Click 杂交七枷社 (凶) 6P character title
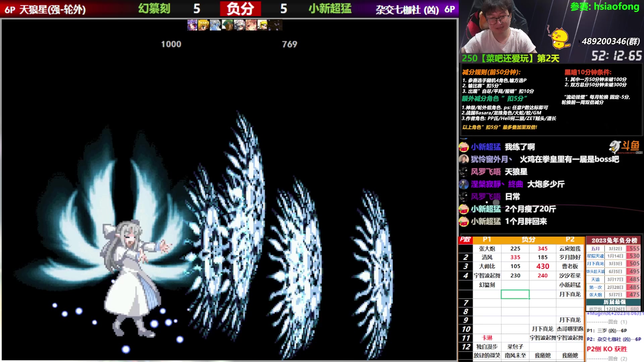This screenshot has width=644, height=362. coord(415,9)
